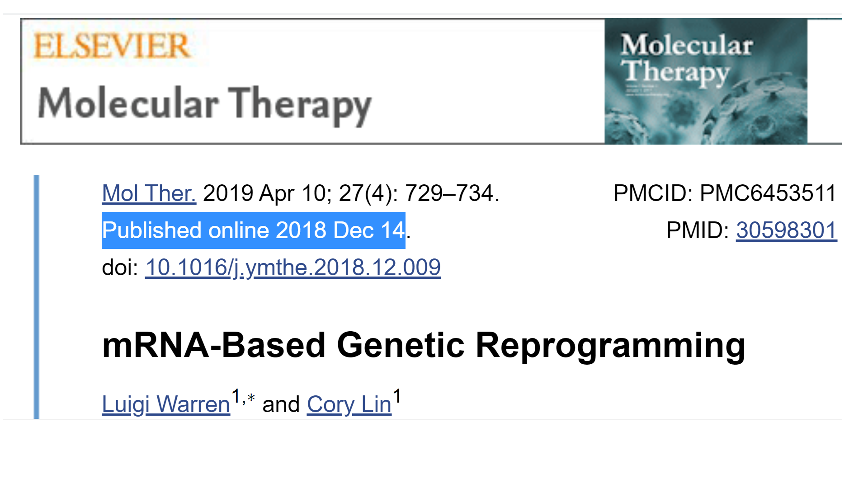This screenshot has height=488, width=868.
Task: Click the highlighted Published online 2018 Dec 14 text
Action: [253, 230]
